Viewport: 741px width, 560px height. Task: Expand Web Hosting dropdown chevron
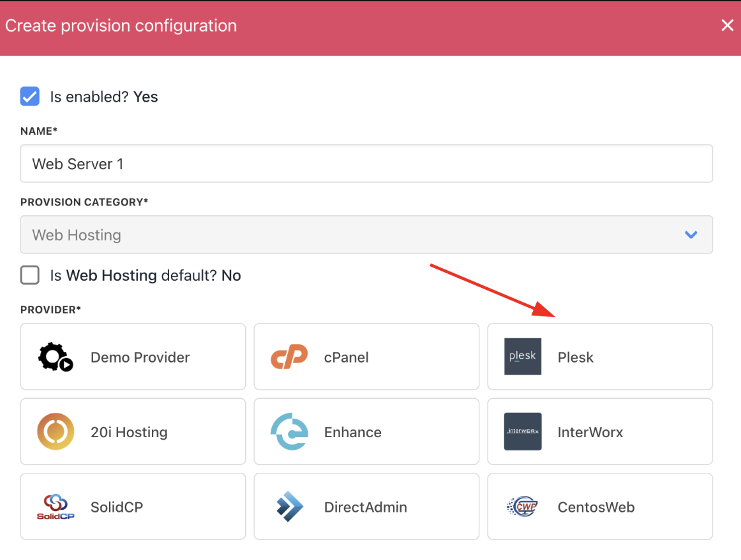coord(691,235)
